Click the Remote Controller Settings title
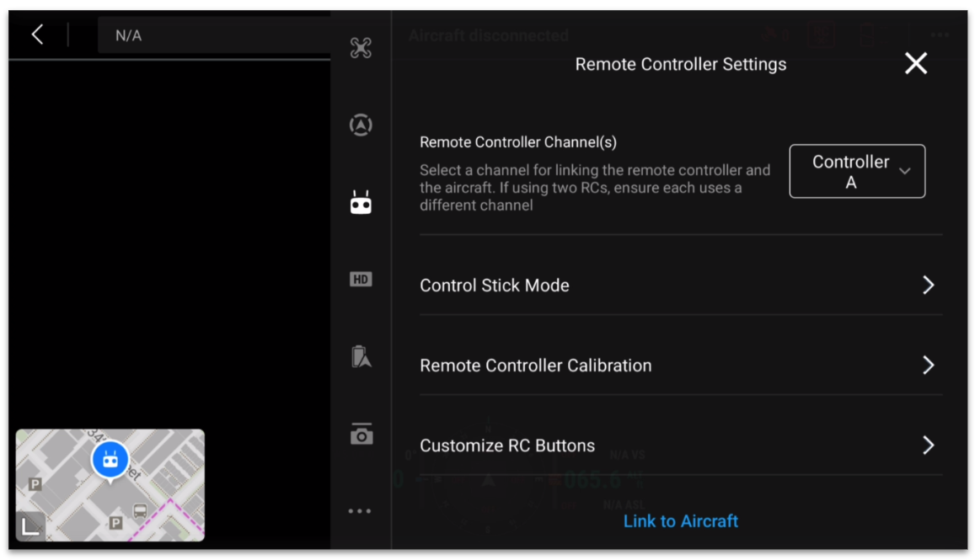 (681, 64)
